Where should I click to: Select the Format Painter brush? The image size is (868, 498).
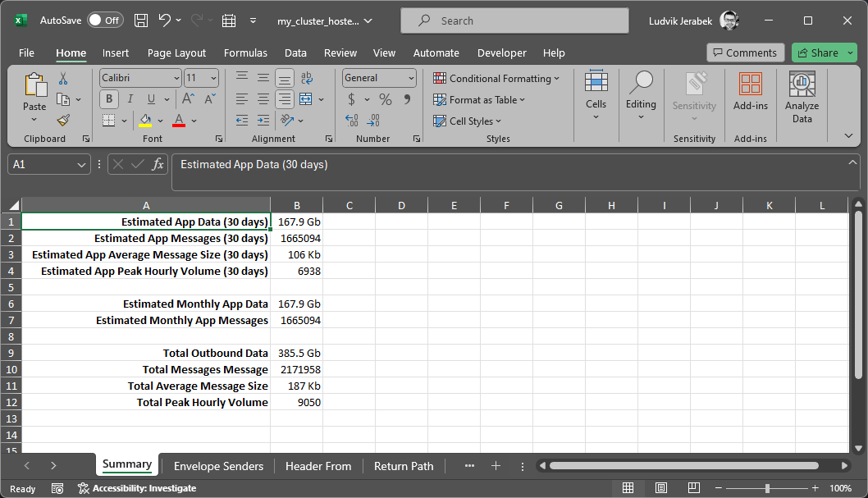pyautogui.click(x=63, y=120)
